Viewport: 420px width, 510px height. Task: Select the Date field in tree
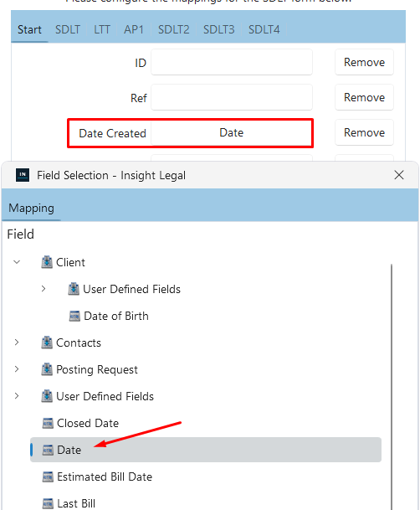(x=206, y=450)
